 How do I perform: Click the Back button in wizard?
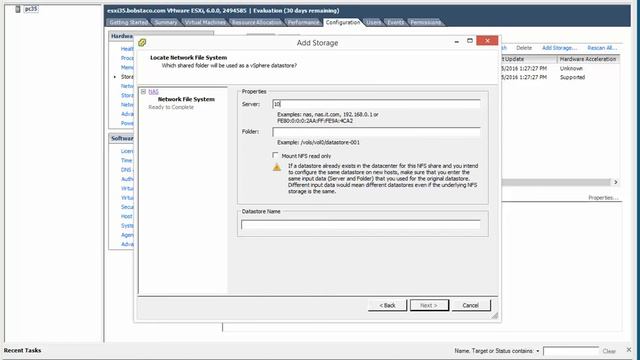tap(387, 305)
